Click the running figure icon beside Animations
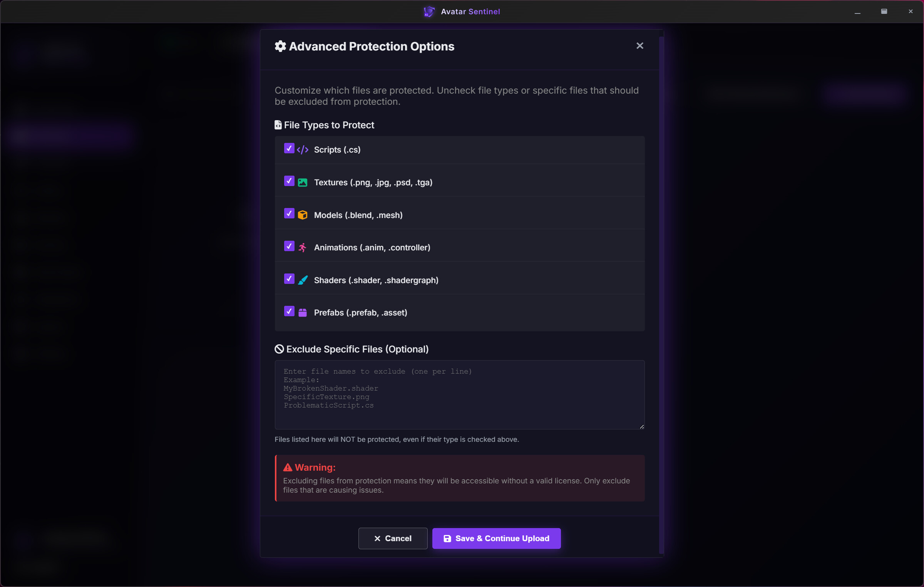Viewport: 924px width, 587px height. click(303, 247)
